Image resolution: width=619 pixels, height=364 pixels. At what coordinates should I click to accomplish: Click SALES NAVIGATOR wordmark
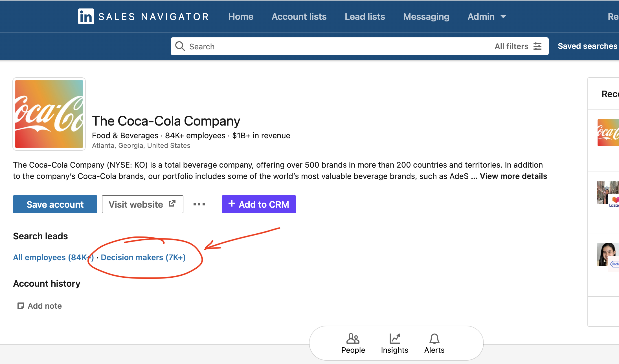pos(153,17)
